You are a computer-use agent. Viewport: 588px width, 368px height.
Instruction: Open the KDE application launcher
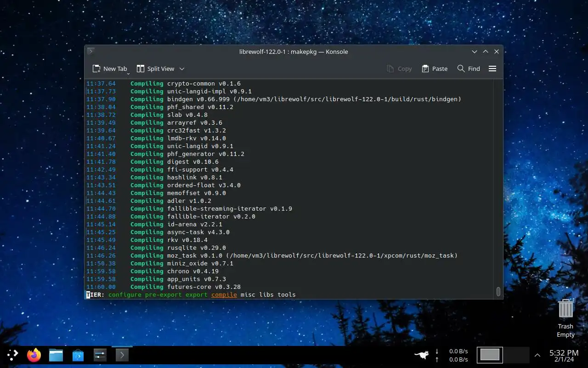(12, 355)
